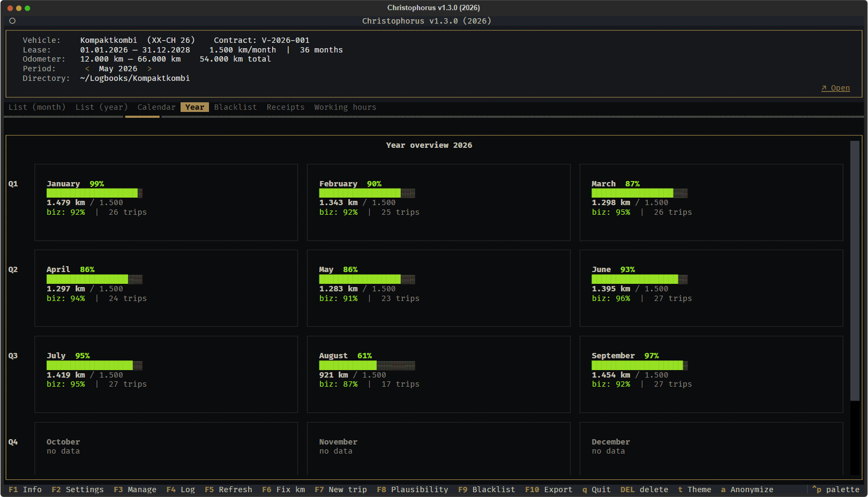
Task: Select June month heading
Action: pos(601,269)
